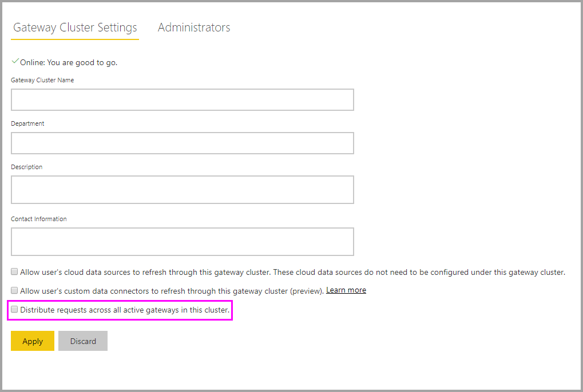The image size is (583, 392).
Task: Click the Contact Information field
Action: pyautogui.click(x=182, y=241)
